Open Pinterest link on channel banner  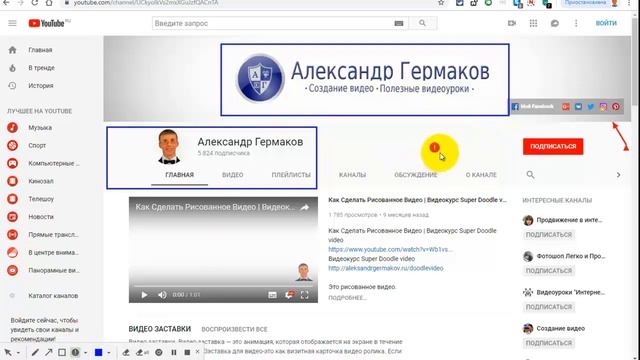616,107
